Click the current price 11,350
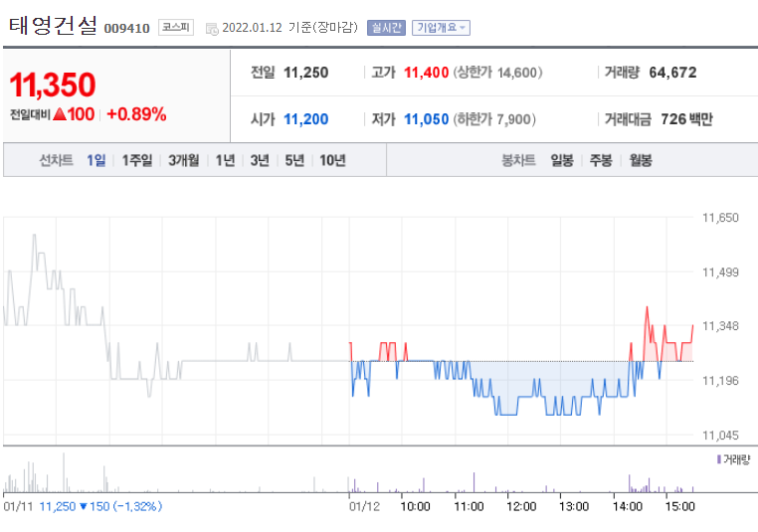Image resolution: width=758 pixels, height=532 pixels. pos(53,86)
